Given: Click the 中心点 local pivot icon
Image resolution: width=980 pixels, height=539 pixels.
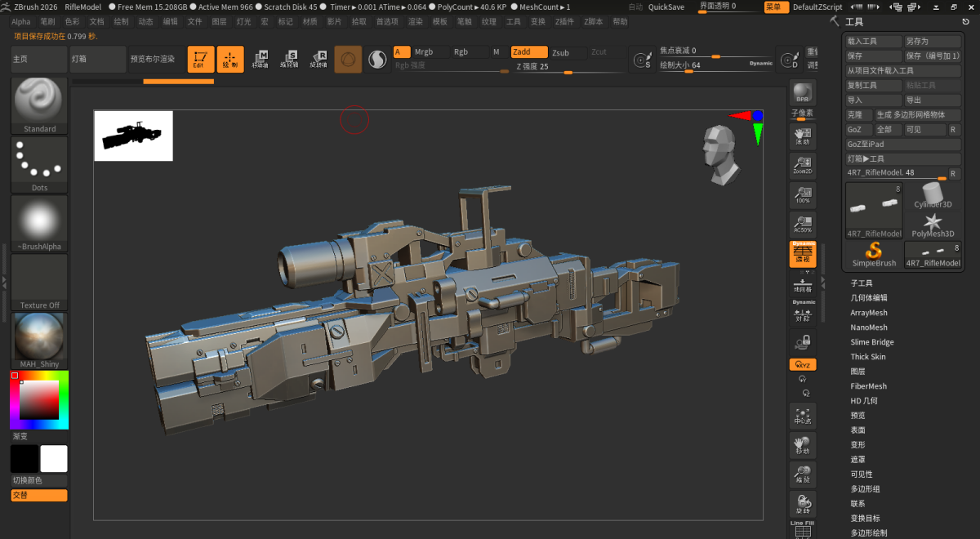Looking at the screenshot, I should pyautogui.click(x=802, y=415).
